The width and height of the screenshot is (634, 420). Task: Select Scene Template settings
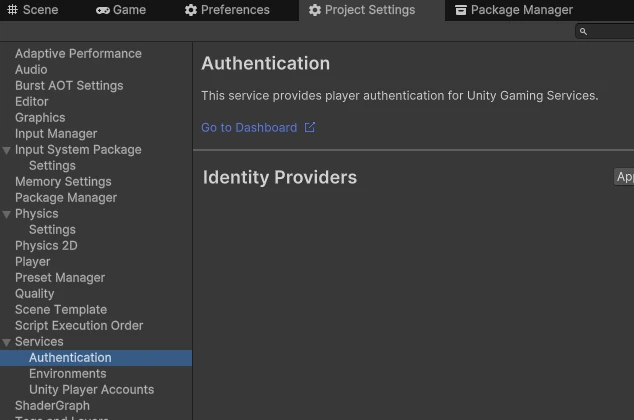click(61, 310)
